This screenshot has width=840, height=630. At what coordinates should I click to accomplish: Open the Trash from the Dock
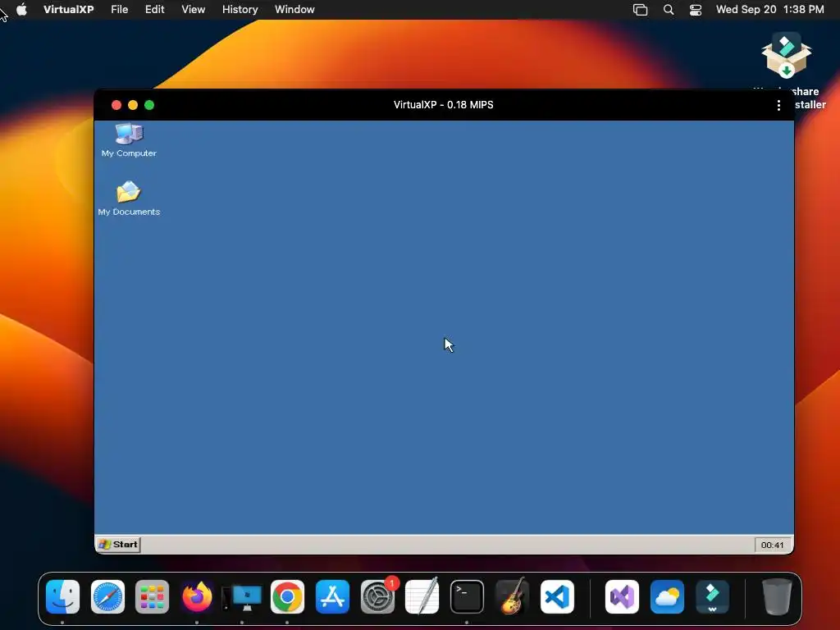(777, 597)
